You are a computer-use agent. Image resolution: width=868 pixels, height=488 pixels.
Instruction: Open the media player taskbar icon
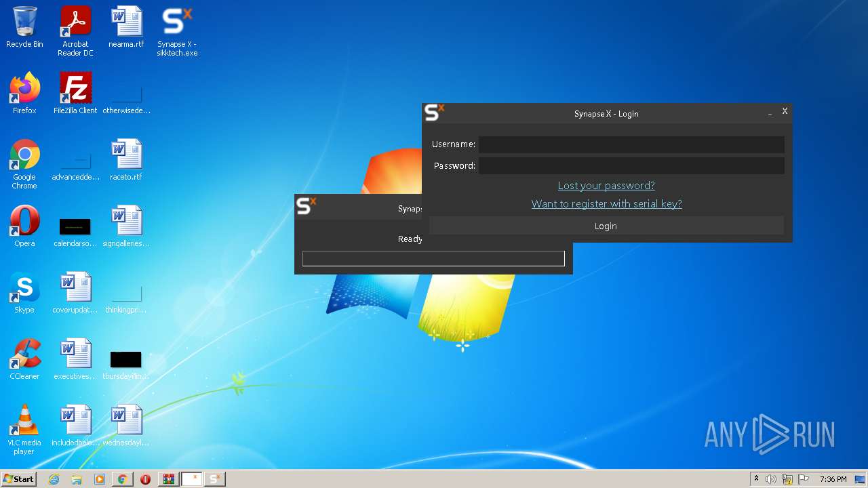click(100, 479)
